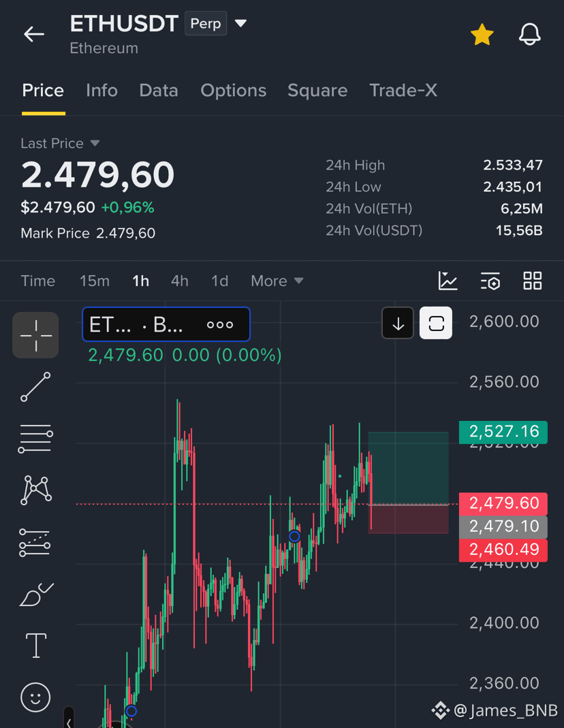The image size is (564, 728).
Task: Toggle the favorite star icon
Action: click(x=482, y=35)
